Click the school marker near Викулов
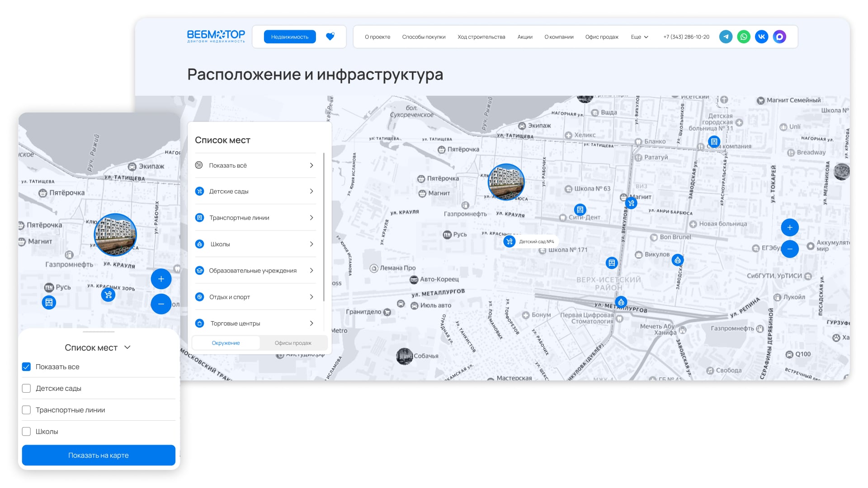Screen dimensions: 868x488 (677, 260)
